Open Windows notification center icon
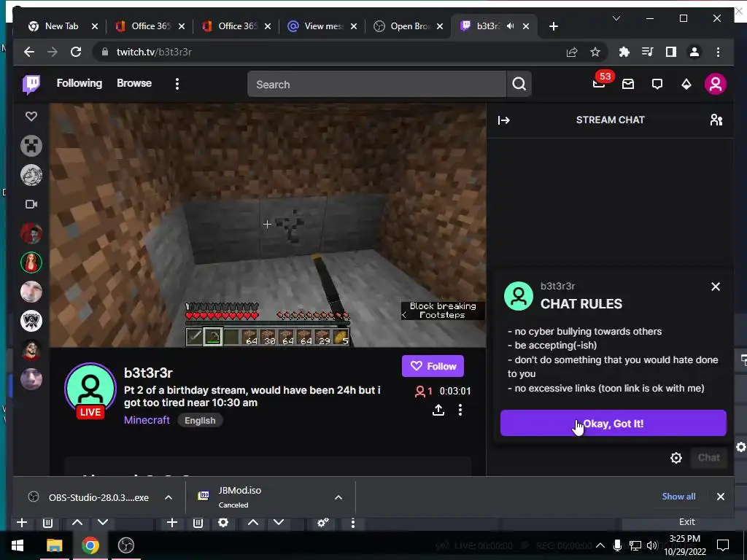Viewport: 747px width, 560px height. coord(723,545)
